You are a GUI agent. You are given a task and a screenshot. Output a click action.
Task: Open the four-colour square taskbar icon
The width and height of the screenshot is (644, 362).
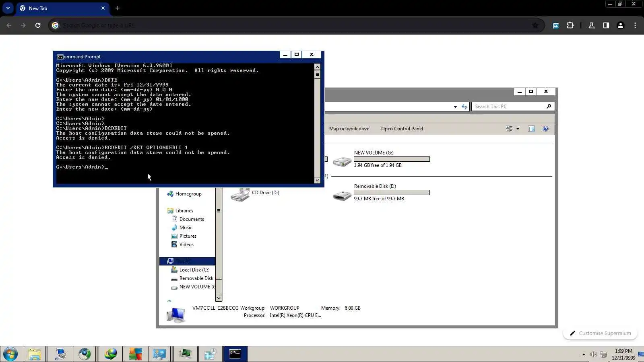tap(135, 354)
